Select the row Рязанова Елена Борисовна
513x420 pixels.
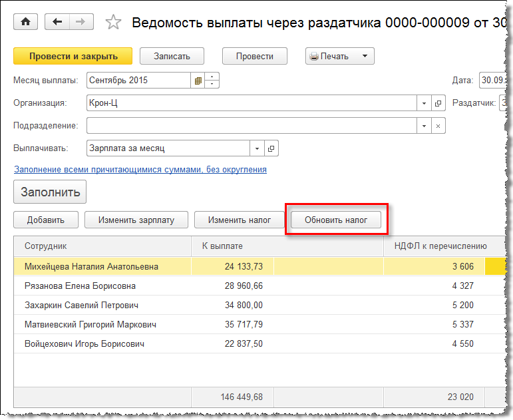(80, 286)
